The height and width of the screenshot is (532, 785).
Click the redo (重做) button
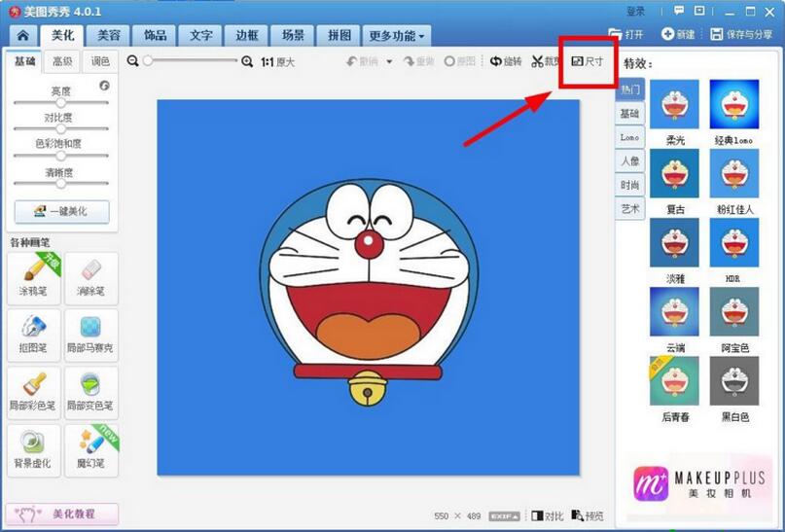pos(419,61)
